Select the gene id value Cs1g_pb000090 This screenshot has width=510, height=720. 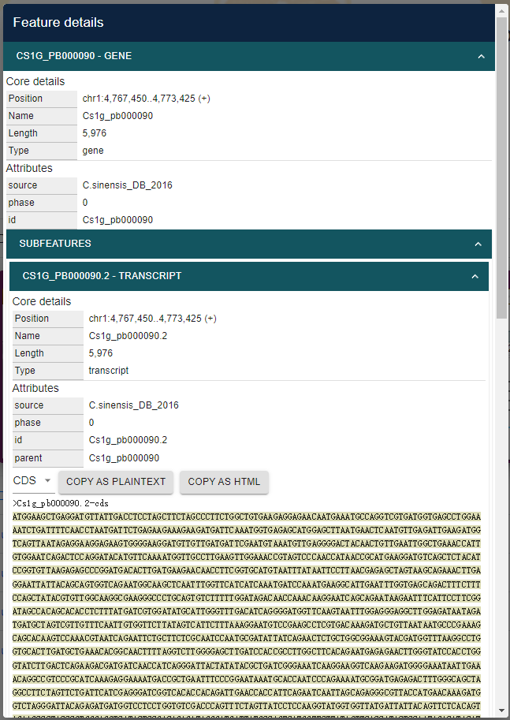[x=118, y=220]
